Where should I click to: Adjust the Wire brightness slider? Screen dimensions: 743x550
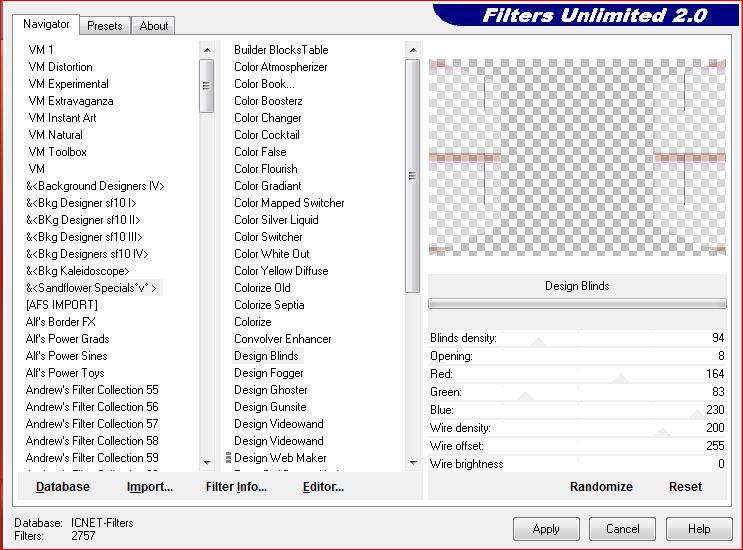click(x=577, y=464)
